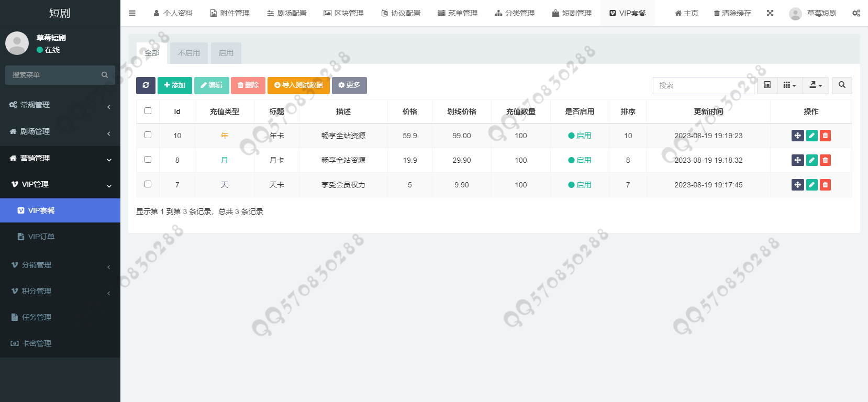
Task: Click the 删除 toolbar button
Action: click(x=248, y=85)
